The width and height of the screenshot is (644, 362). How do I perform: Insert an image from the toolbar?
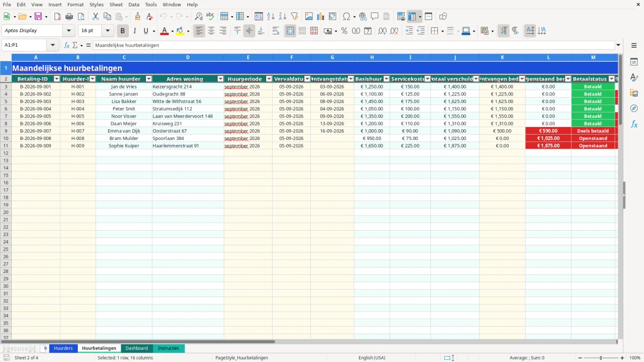(x=309, y=17)
